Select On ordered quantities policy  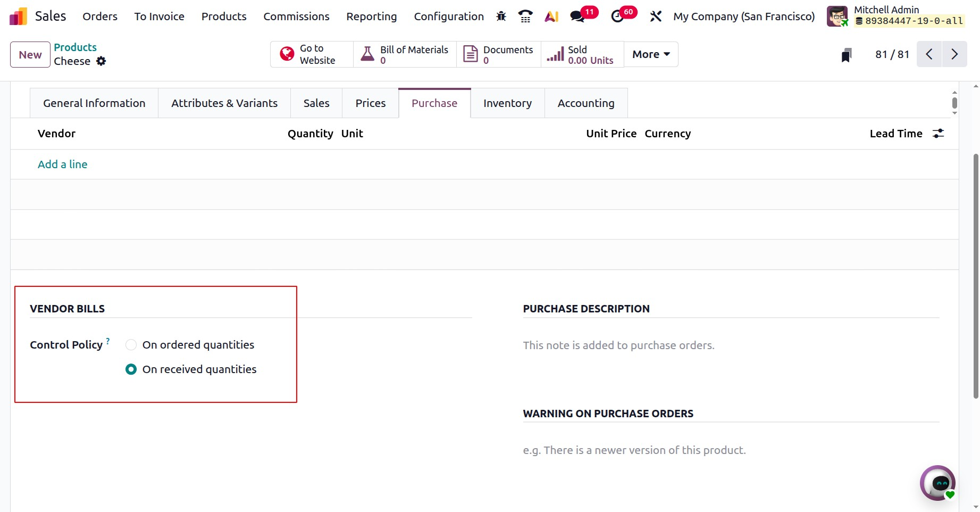tap(131, 345)
